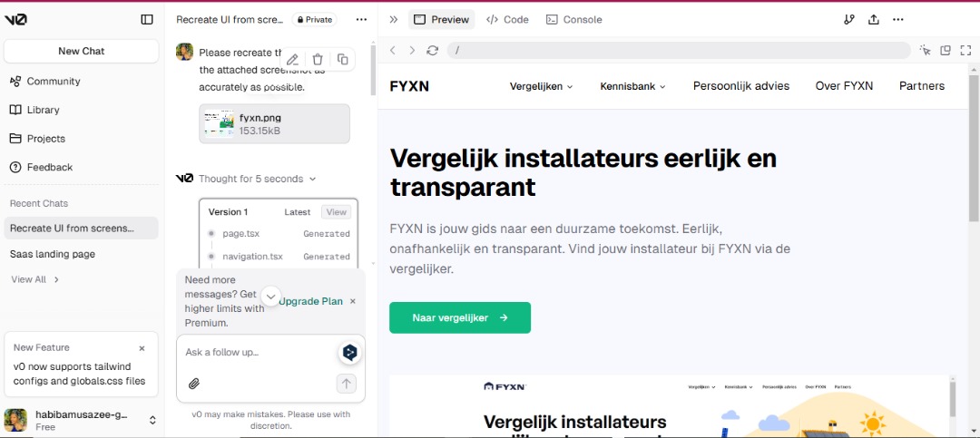Viewport: 980px width, 438px height.
Task: Open the fyxn.png attachment
Action: pos(274,123)
